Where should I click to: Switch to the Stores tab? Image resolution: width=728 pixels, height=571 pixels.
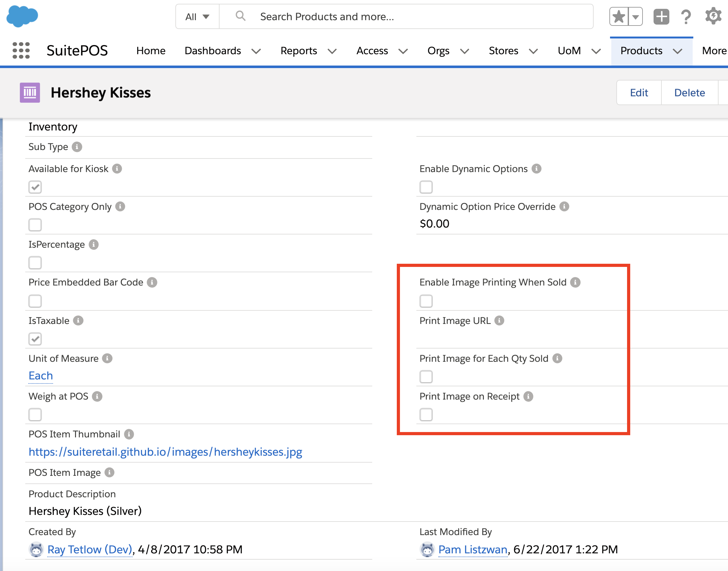coord(503,50)
